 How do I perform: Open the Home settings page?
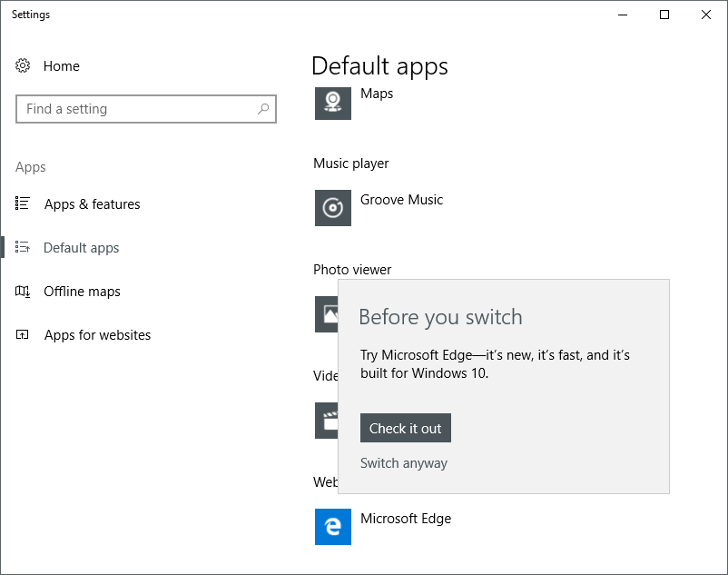[x=62, y=66]
